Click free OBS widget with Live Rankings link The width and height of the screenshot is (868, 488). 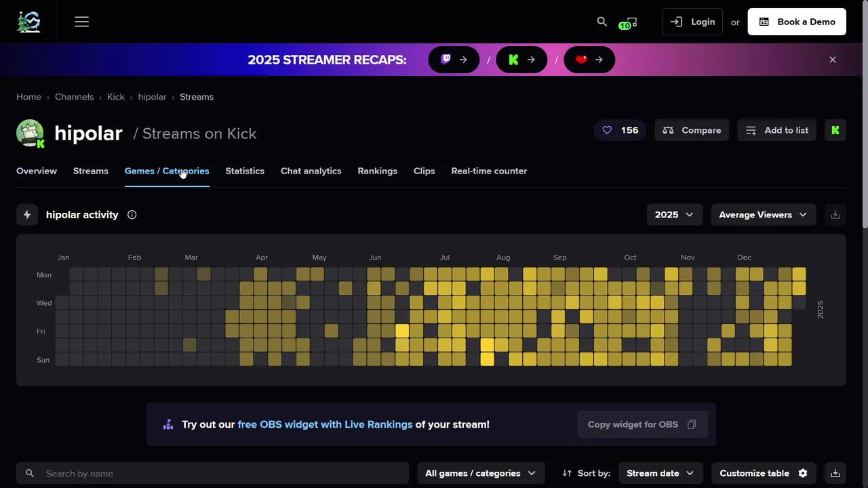click(325, 424)
